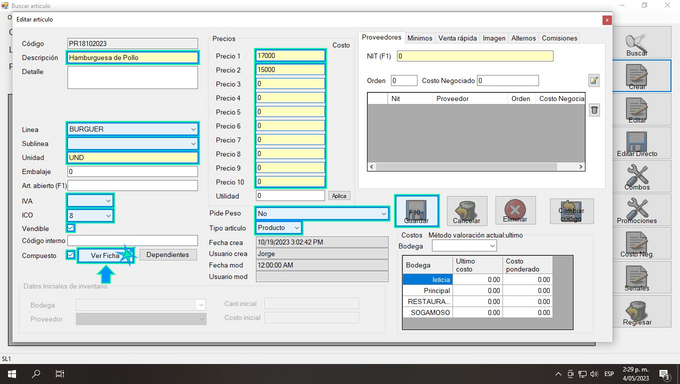The width and height of the screenshot is (680, 384).
Task: Click the NIT (F1) input field
Action: point(475,56)
